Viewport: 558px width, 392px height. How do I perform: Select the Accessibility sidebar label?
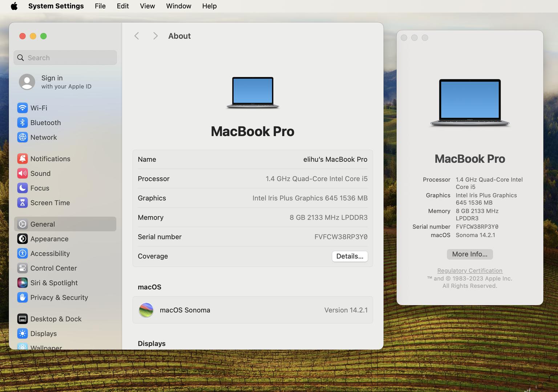[50, 253]
